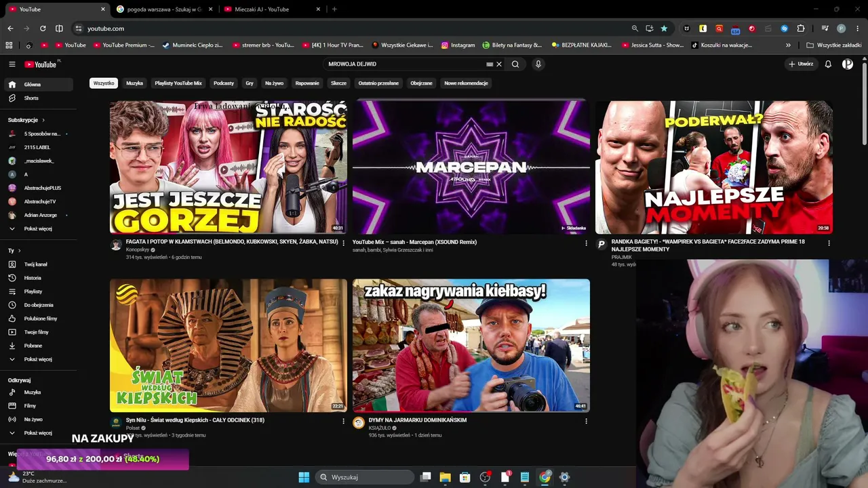Open the Konopskyy channel link

coord(138,250)
